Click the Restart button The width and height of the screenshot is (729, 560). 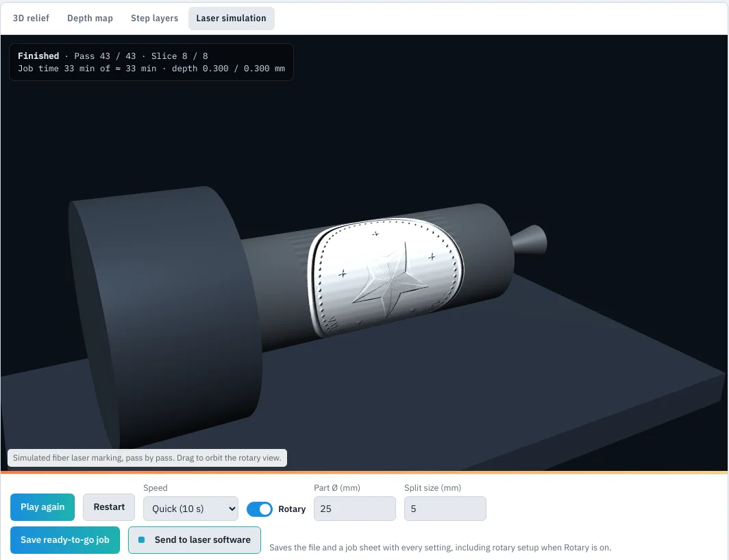click(x=109, y=507)
